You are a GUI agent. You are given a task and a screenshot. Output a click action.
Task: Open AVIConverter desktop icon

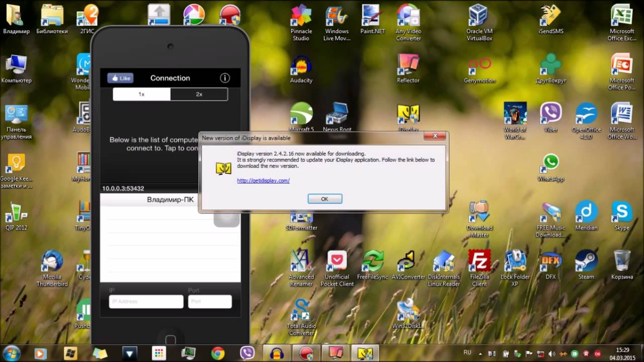(408, 265)
